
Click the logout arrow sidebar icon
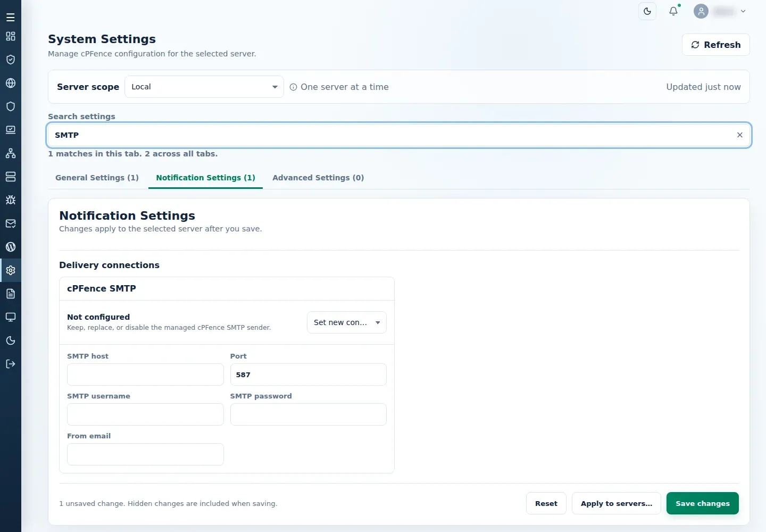point(11,364)
